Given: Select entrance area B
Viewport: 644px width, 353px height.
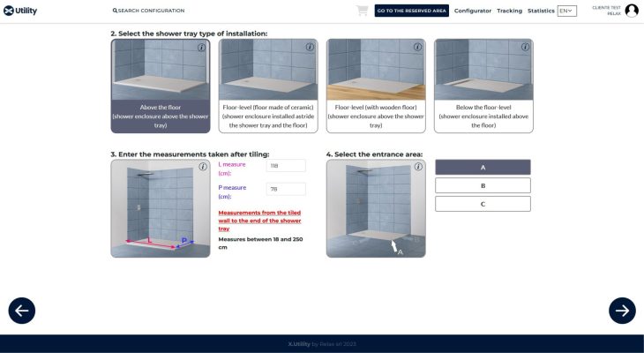Looking at the screenshot, I should (x=483, y=185).
